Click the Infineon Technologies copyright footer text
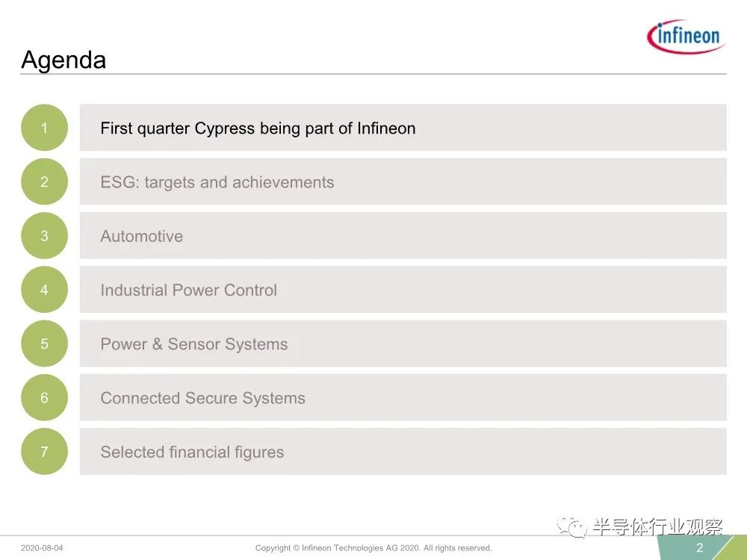Screen dimensions: 747x560 pyautogui.click(x=373, y=548)
